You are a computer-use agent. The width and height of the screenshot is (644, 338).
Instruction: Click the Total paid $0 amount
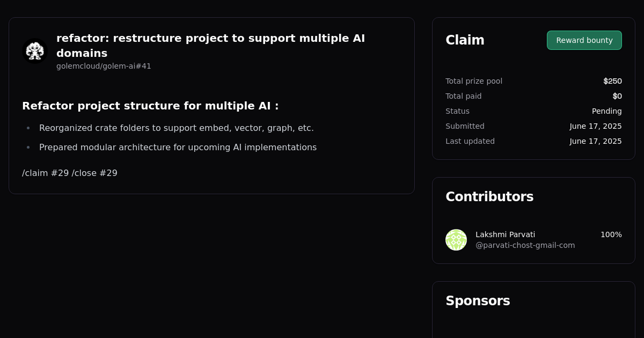click(618, 96)
